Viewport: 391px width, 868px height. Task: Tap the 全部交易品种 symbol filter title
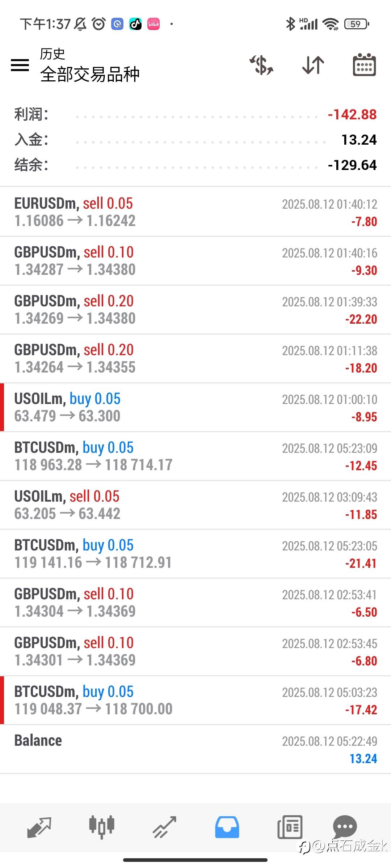(90, 75)
